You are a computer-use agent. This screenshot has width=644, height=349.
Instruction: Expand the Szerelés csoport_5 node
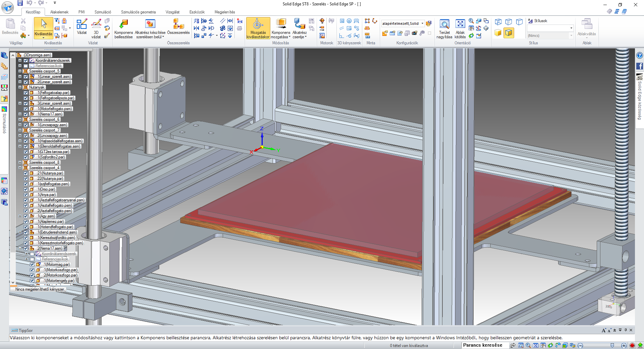[x=20, y=71]
